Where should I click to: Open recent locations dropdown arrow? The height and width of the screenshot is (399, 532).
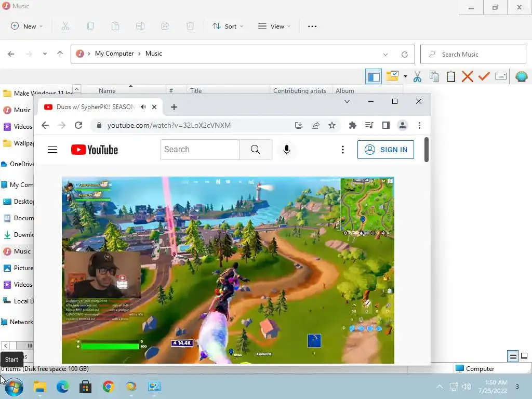pyautogui.click(x=45, y=54)
